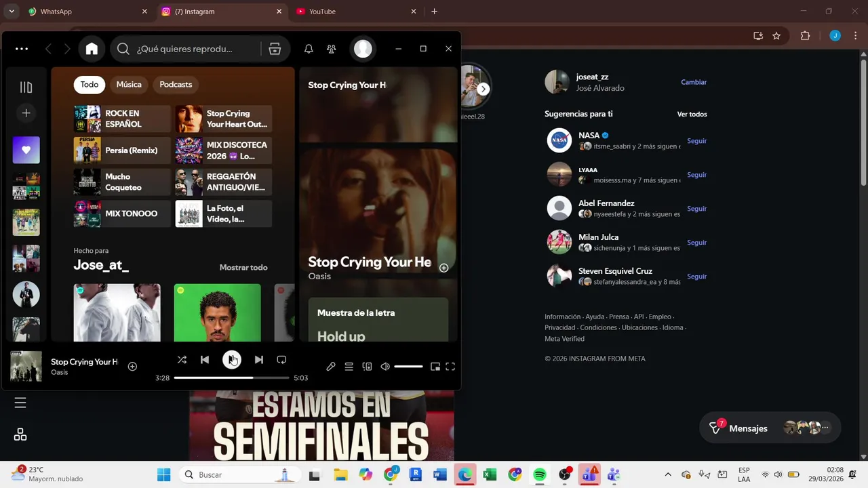
Task: Go forward in Spotify navigation
Action: 67,49
